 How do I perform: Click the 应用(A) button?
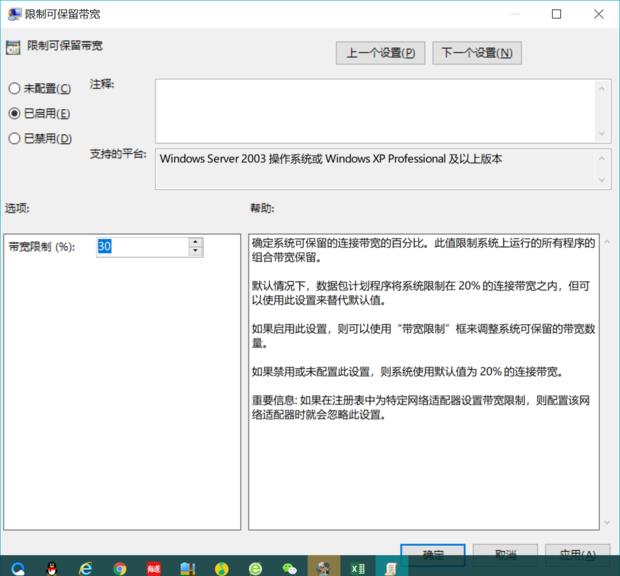click(578, 554)
